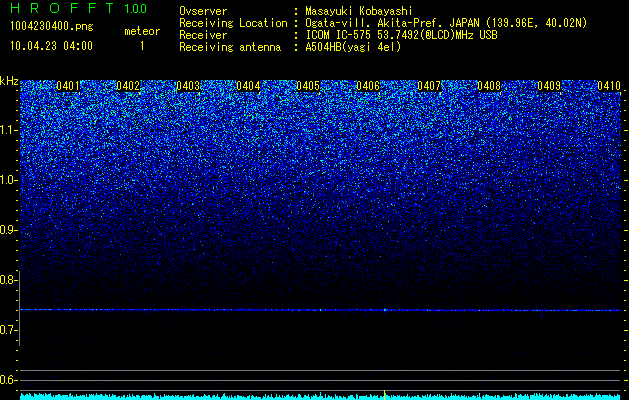The image size is (629, 400).
Task: Click the gray vertical bar beside the frequency axis
Action: pos(19,309)
